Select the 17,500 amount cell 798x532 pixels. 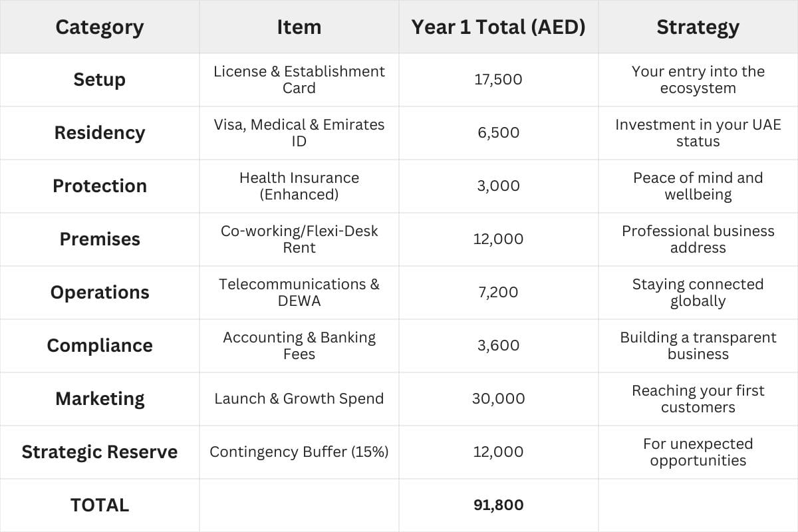498,80
